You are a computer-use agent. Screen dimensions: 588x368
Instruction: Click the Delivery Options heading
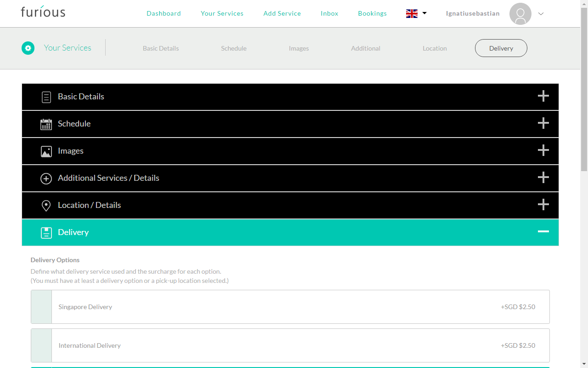coord(55,260)
